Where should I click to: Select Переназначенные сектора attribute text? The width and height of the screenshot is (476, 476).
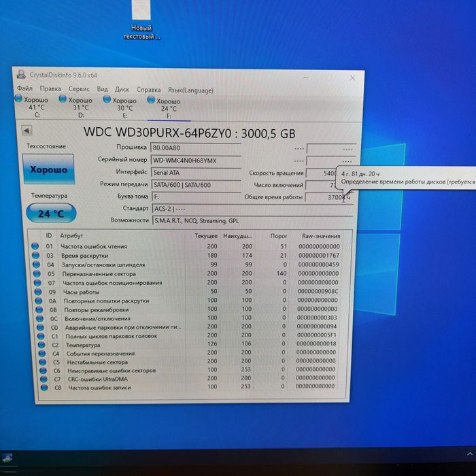(99, 274)
